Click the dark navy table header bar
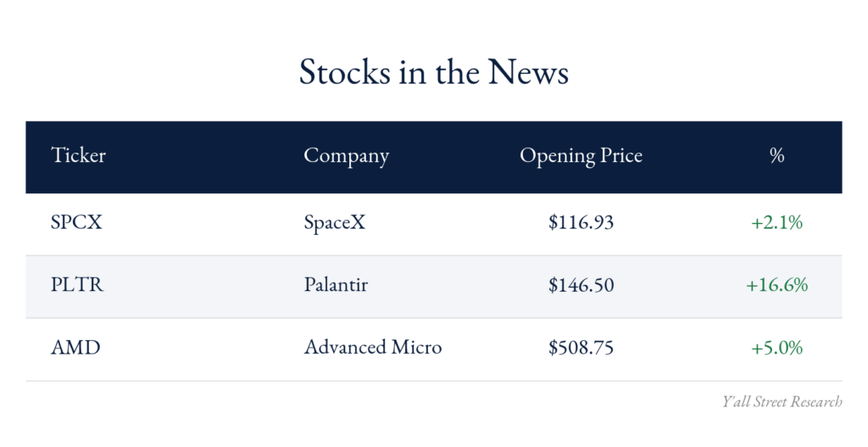This screenshot has height=447, width=868. point(433,157)
